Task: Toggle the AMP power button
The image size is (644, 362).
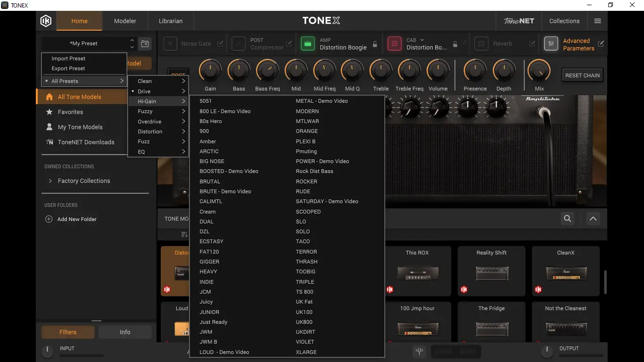Action: (x=307, y=44)
